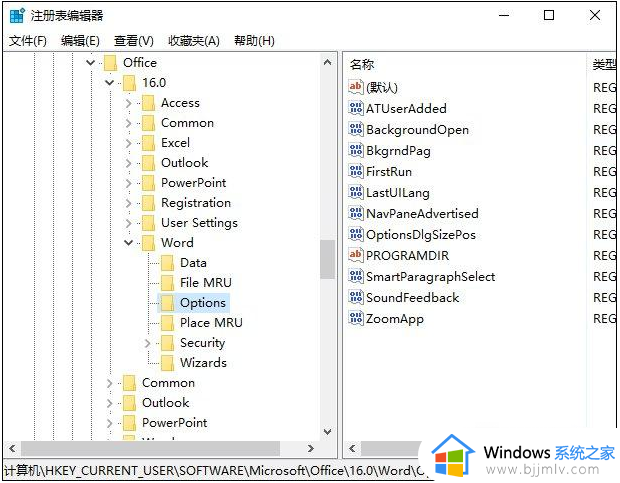Click the ATUserAdded binary value icon
Image resolution: width=620 pixels, height=483 pixels.
tap(355, 108)
